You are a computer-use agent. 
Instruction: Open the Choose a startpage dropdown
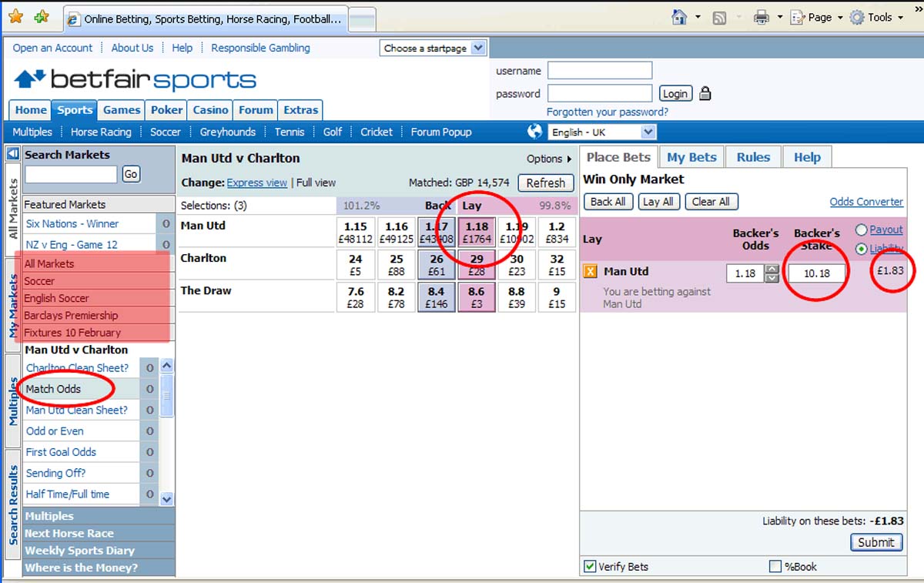[x=434, y=48]
